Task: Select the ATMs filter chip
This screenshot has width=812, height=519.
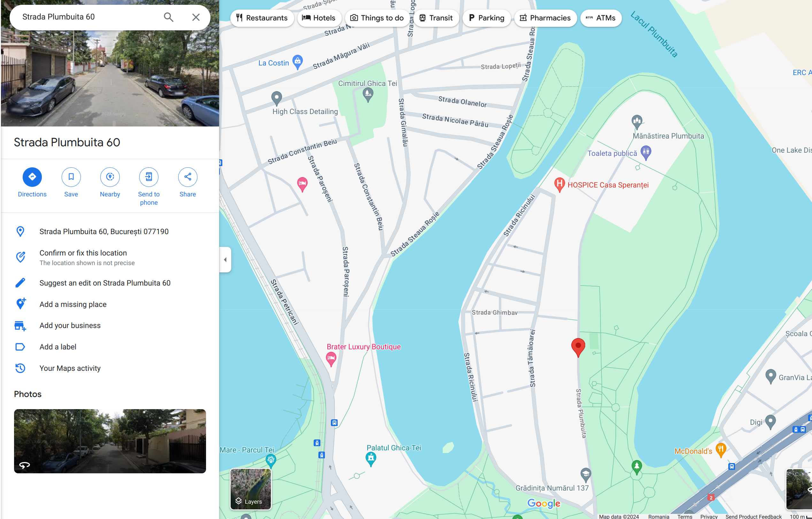Action: click(601, 18)
